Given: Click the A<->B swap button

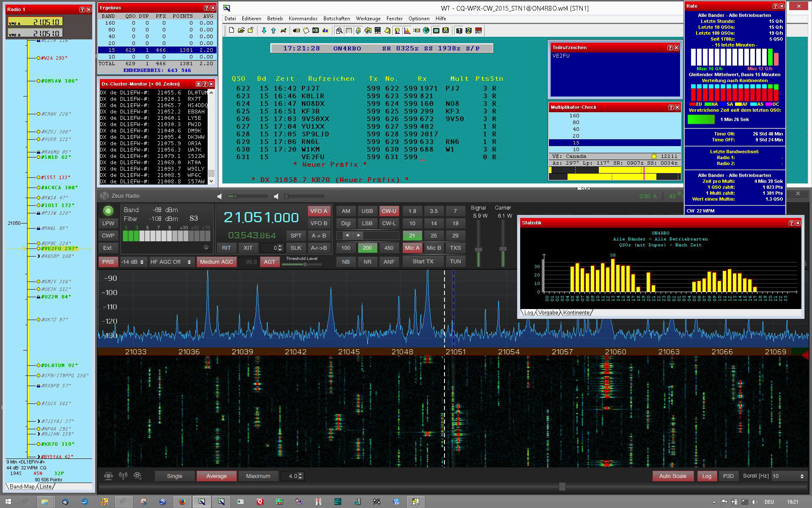Looking at the screenshot, I should [x=319, y=248].
